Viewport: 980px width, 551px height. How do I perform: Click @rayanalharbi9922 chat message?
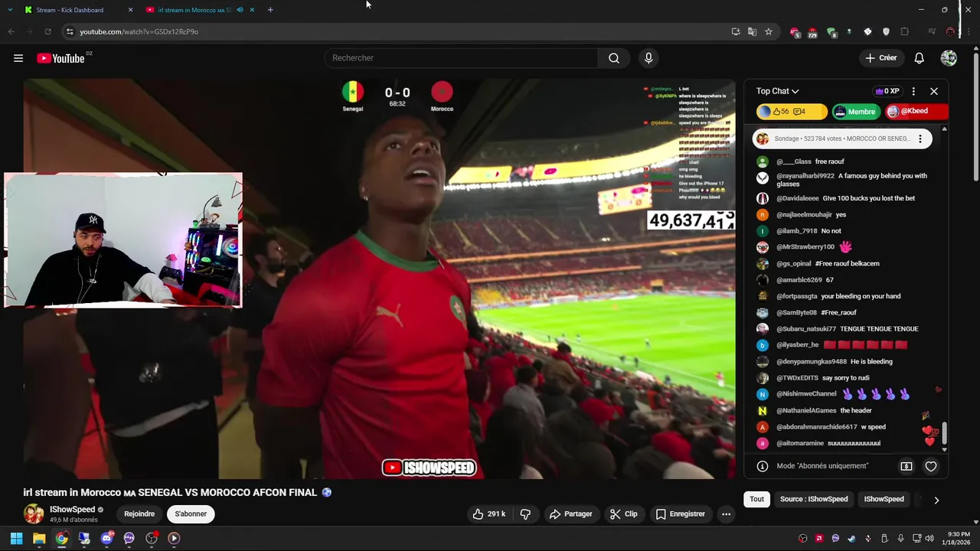click(x=847, y=180)
